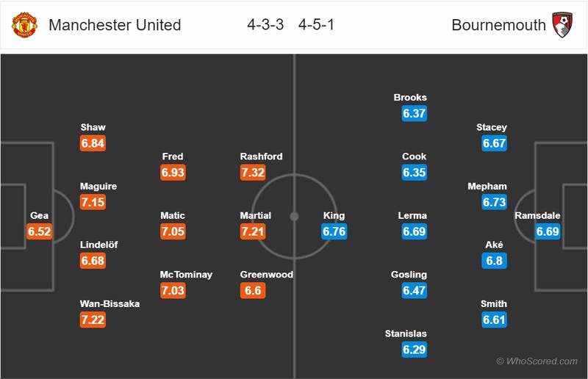
Task: Click the Manchester United crest logo
Action: (x=24, y=25)
